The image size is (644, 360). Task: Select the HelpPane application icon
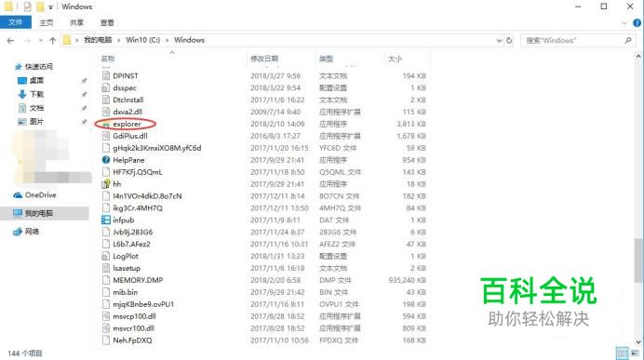pyautogui.click(x=106, y=160)
